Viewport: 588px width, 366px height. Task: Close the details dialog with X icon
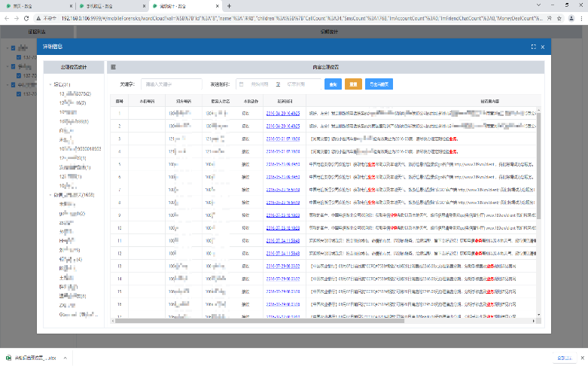[542, 47]
